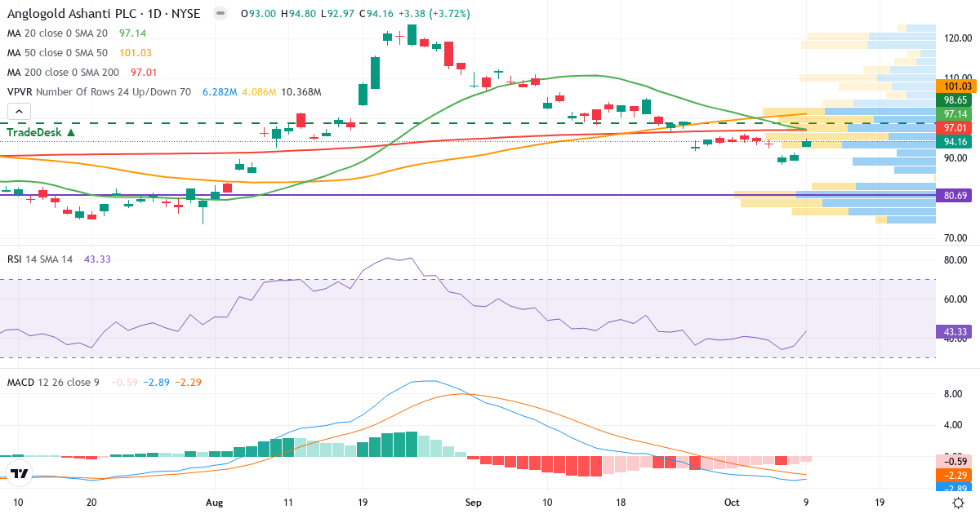Click the 80.00 RSI scale label
980x514 pixels.
pos(956,260)
